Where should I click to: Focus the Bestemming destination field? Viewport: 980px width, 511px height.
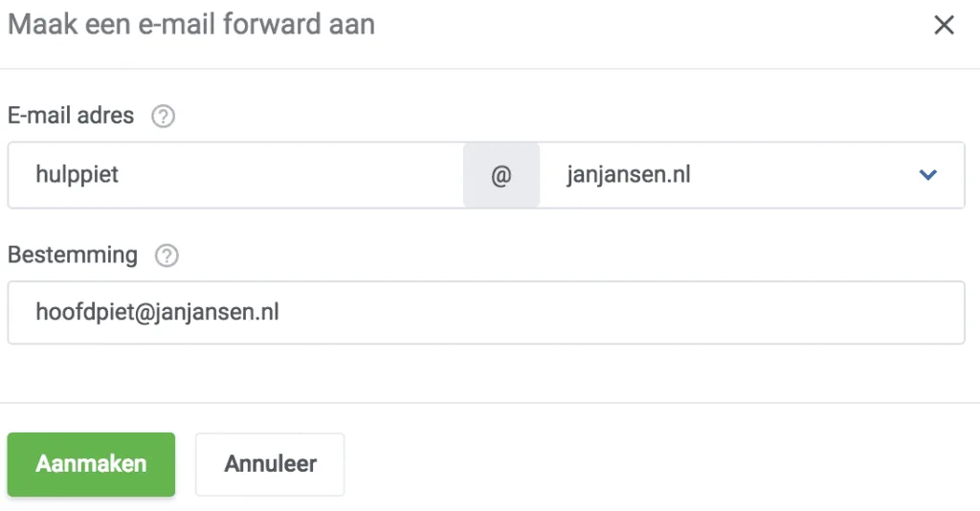(x=486, y=312)
